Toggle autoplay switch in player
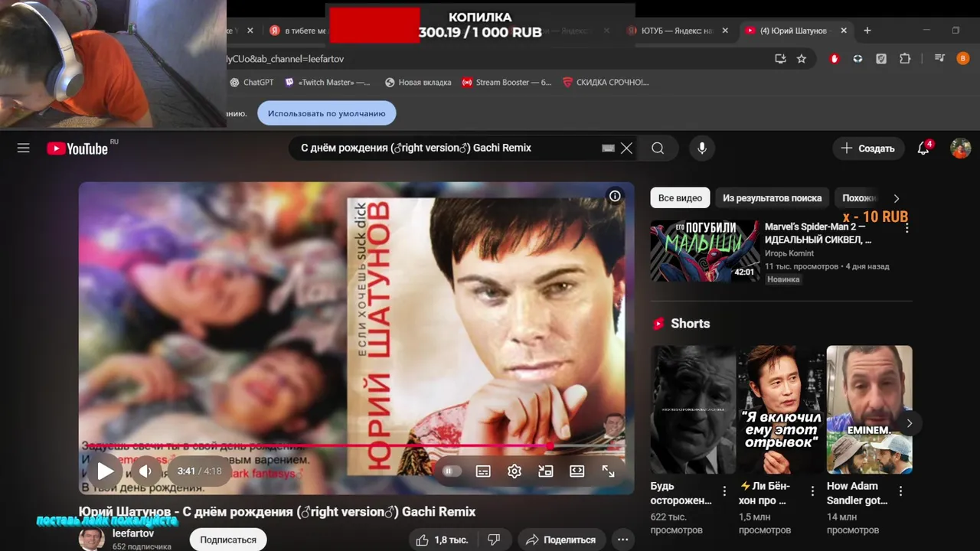Viewport: 980px width, 551px height. tap(452, 471)
